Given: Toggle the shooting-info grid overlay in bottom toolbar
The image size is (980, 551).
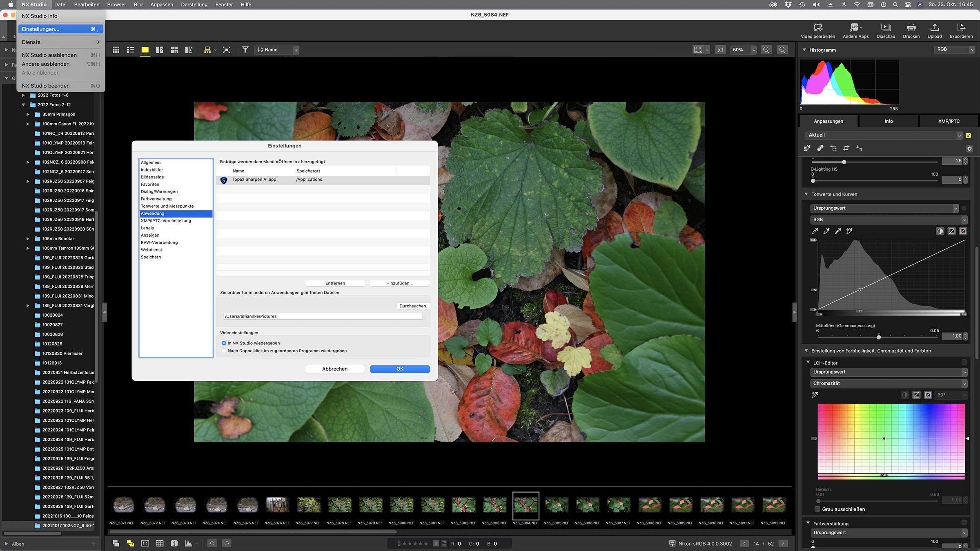Looking at the screenshot, I should (x=160, y=543).
